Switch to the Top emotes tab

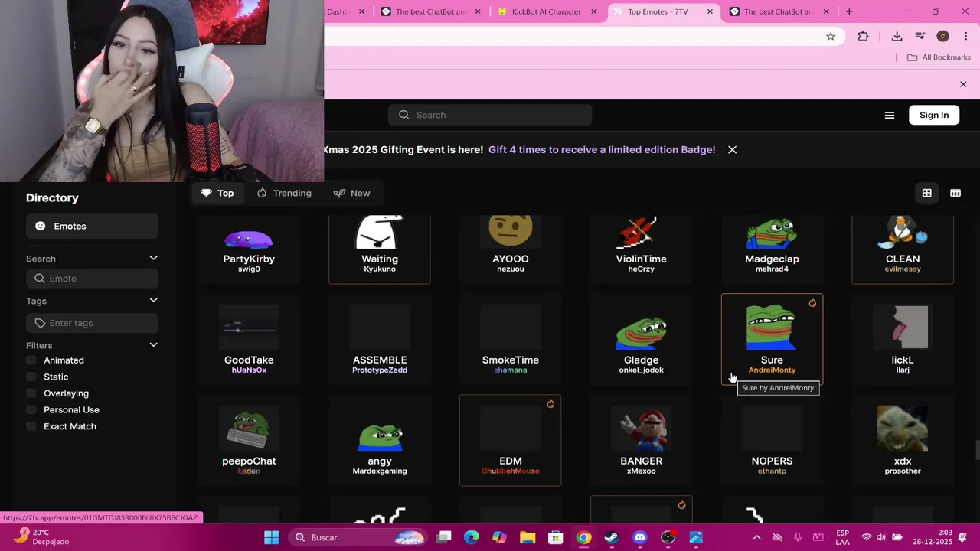217,193
